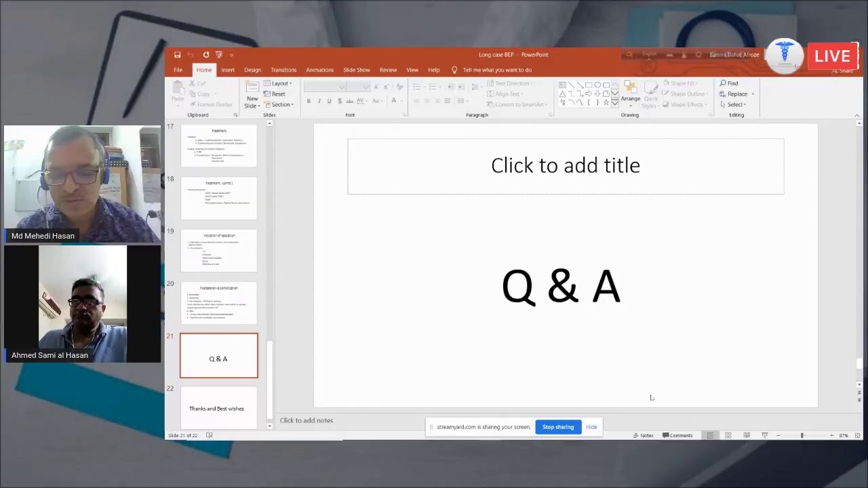868x488 pixels.
Task: Toggle the Bullets list button
Action: click(x=418, y=87)
